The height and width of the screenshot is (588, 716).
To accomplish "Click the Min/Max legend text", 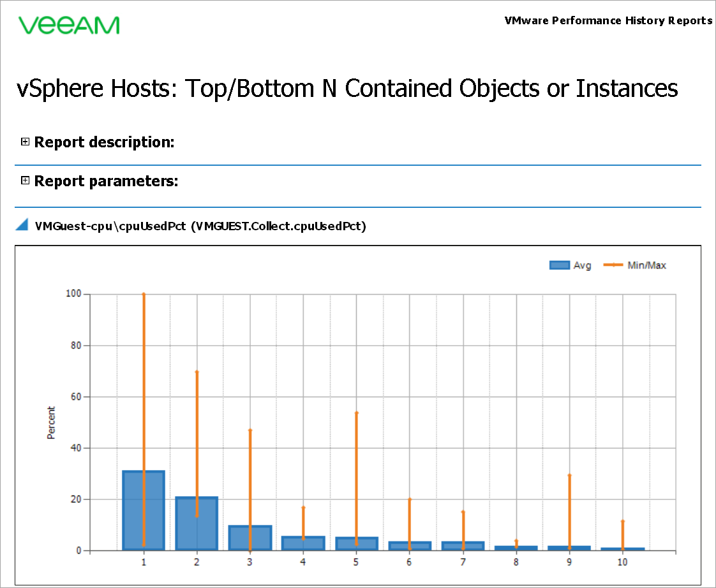I will tap(646, 265).
